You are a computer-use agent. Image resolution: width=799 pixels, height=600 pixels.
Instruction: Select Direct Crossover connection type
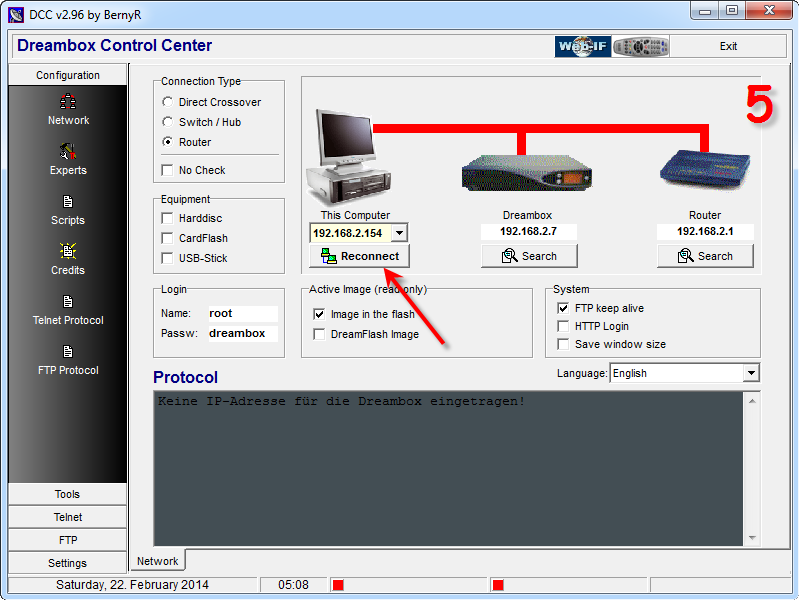pyautogui.click(x=167, y=102)
